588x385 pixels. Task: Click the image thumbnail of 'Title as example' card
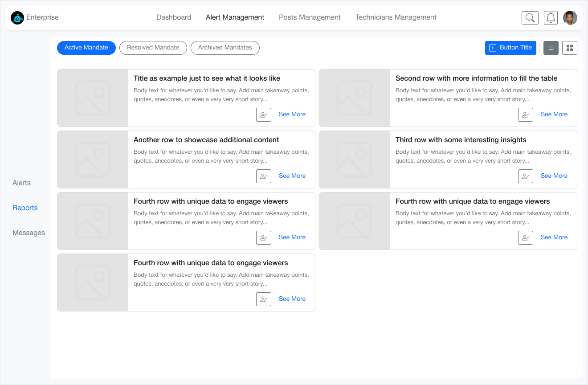pos(93,98)
